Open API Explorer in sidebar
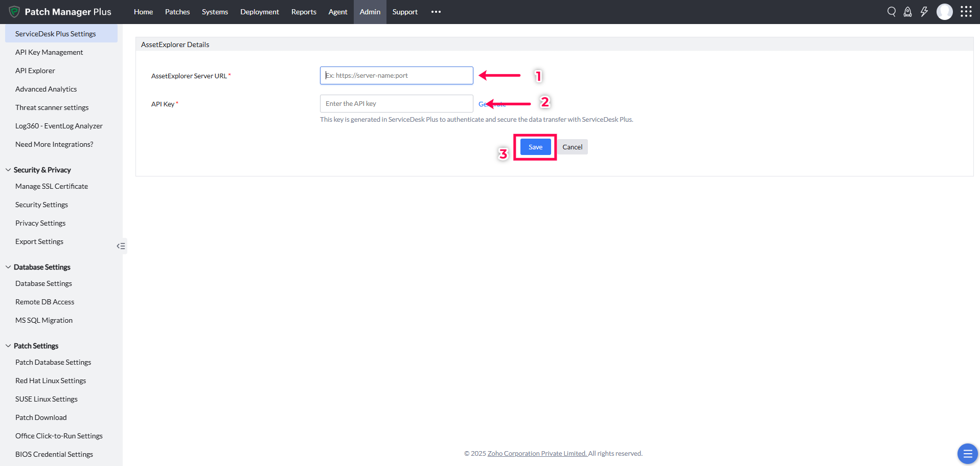980x466 pixels. [x=35, y=71]
